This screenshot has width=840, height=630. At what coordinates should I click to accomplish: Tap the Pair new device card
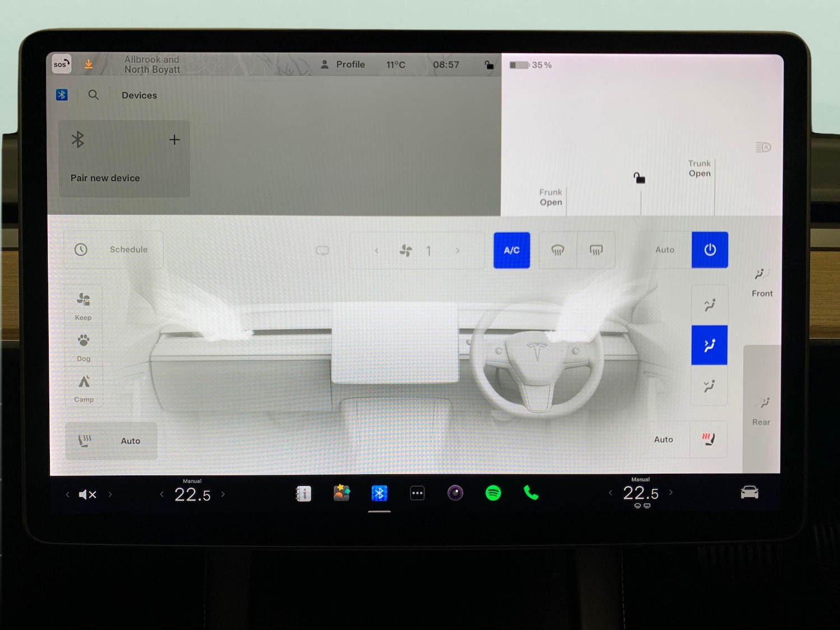click(124, 159)
